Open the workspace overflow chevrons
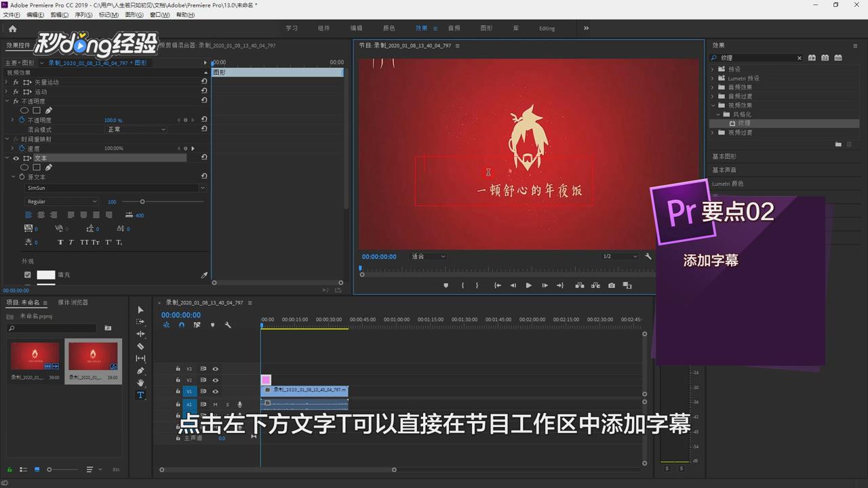The image size is (868, 488). click(586, 28)
